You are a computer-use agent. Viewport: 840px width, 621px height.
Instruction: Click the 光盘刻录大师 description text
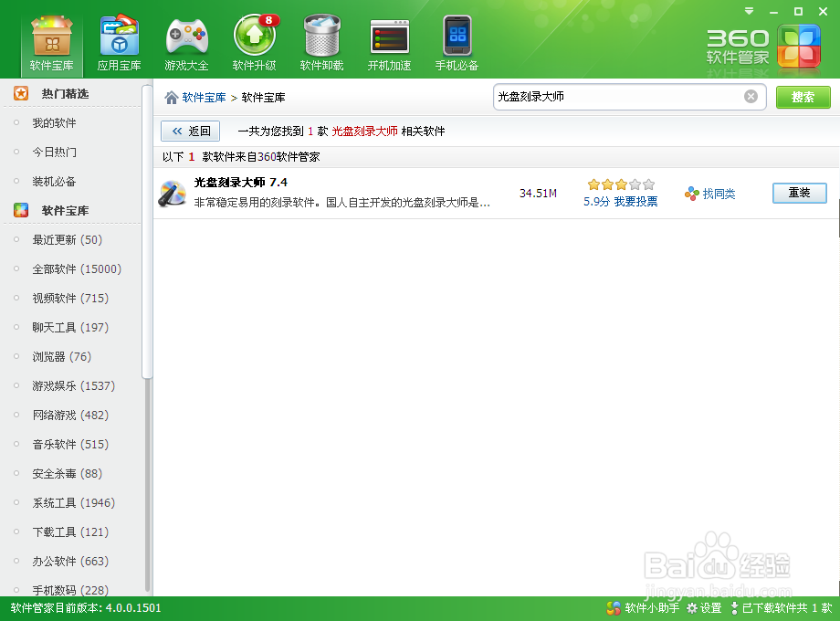pyautogui.click(x=341, y=203)
